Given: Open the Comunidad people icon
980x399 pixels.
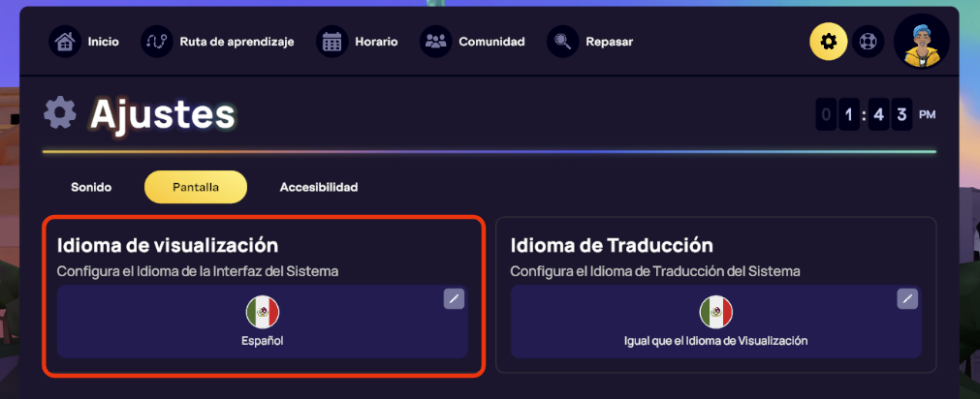Looking at the screenshot, I should [x=436, y=42].
